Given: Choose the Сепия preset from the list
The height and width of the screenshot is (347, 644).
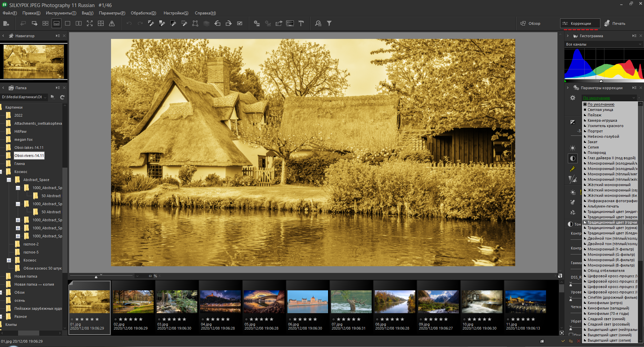Looking at the screenshot, I should coord(593,147).
